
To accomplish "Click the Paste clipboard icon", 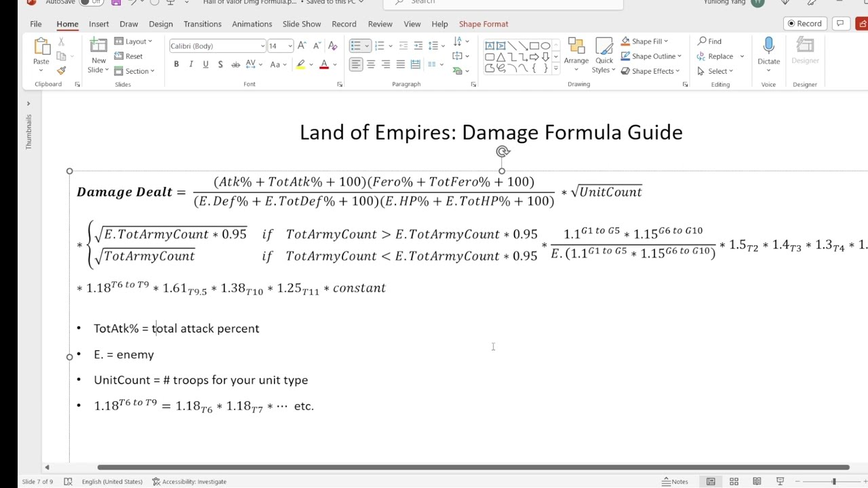I will [x=41, y=46].
